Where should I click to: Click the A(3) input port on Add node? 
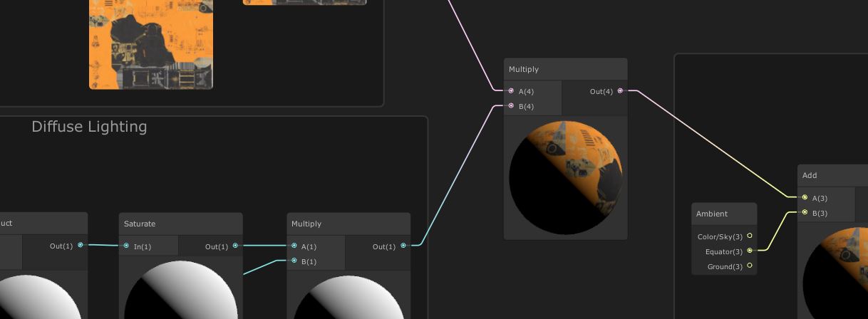click(805, 198)
